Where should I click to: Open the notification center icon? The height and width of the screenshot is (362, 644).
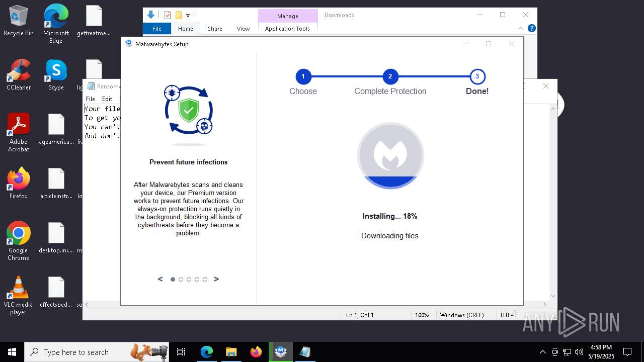(627, 352)
